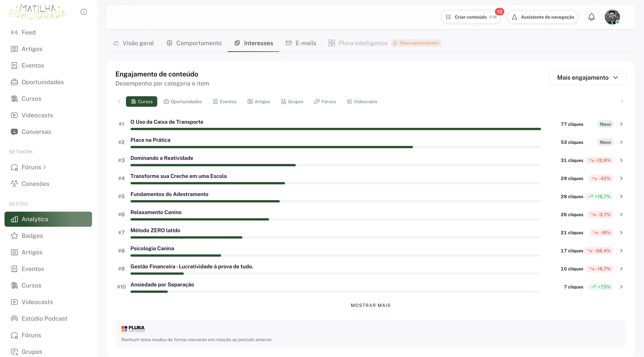The width and height of the screenshot is (644, 357).
Task: Click the user profile avatar
Action: click(612, 17)
